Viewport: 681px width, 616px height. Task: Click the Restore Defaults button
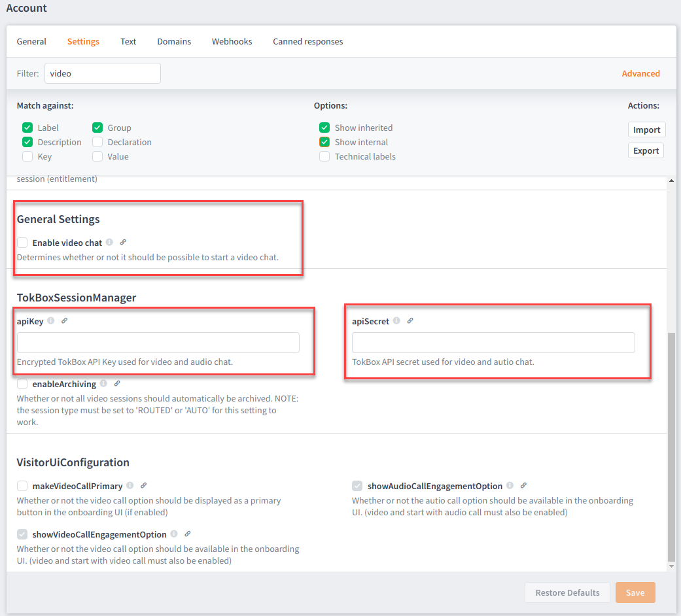point(567,592)
